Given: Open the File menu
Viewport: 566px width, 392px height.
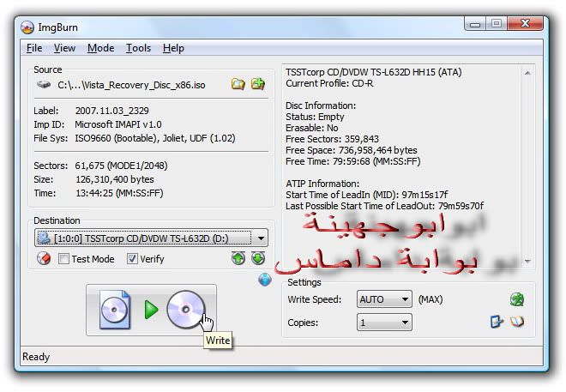Looking at the screenshot, I should click(x=34, y=48).
